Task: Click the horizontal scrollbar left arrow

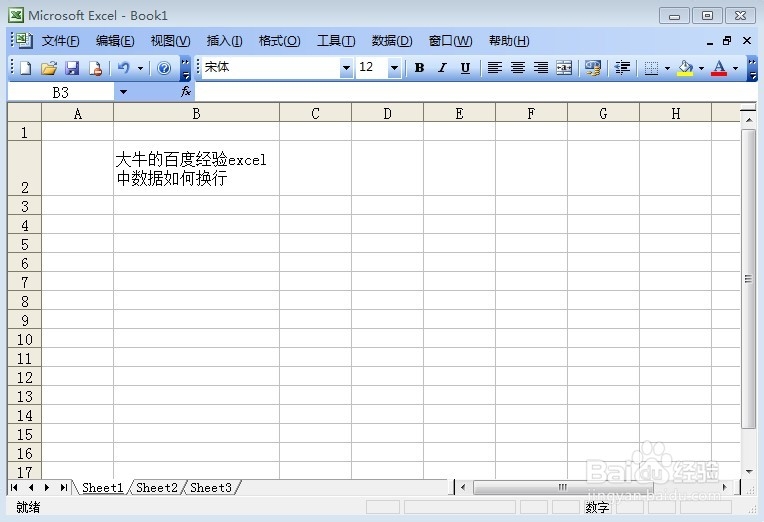Action: 463,487
